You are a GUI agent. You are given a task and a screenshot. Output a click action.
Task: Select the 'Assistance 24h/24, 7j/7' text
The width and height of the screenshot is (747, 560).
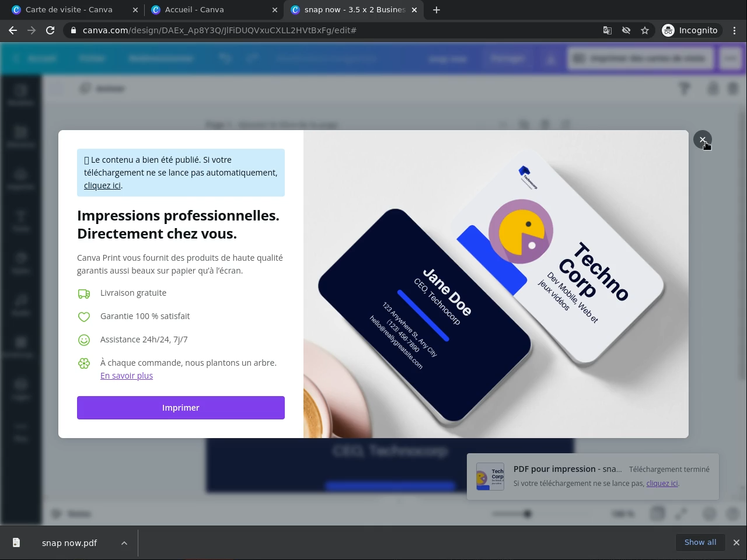[144, 339]
